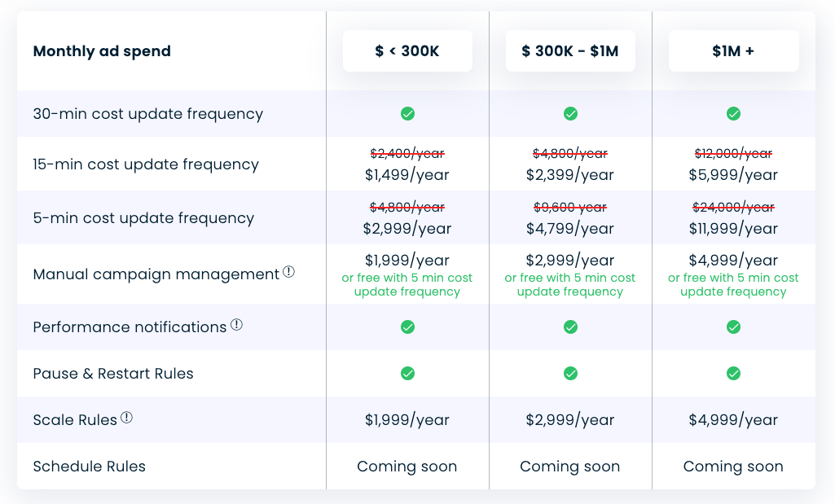Click the Pause & Restart checkmark in $300K-$1M column

(570, 373)
